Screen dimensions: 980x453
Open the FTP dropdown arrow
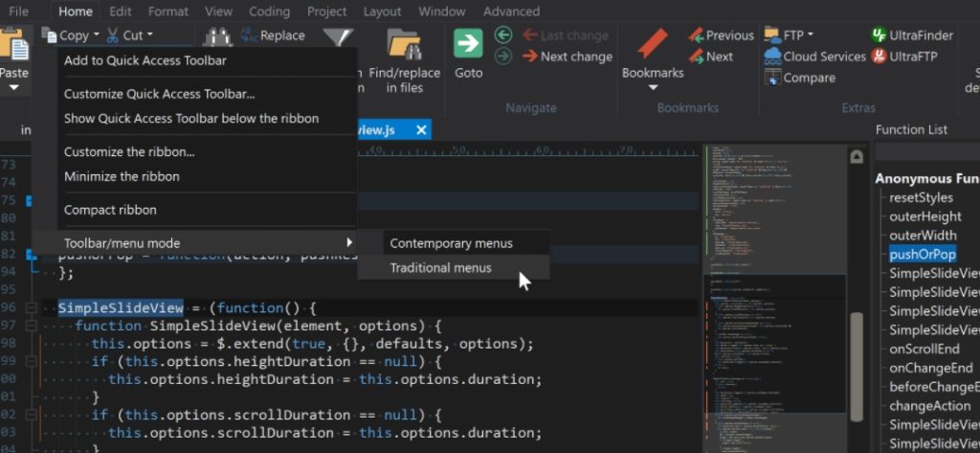tap(811, 35)
